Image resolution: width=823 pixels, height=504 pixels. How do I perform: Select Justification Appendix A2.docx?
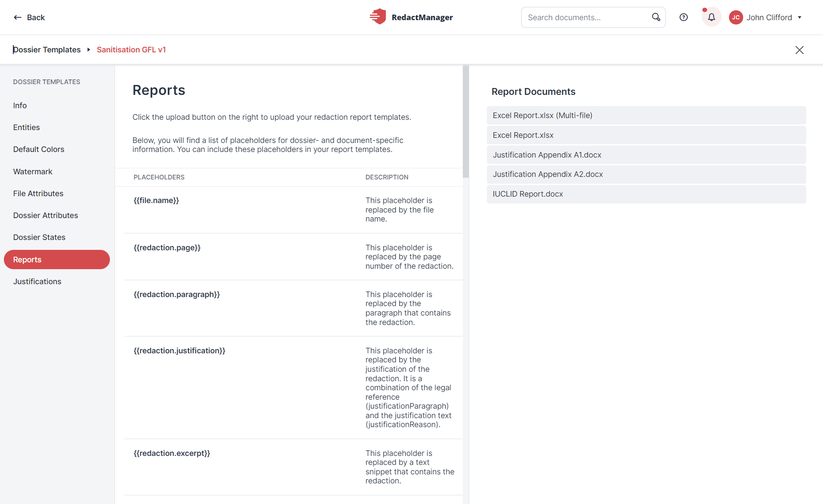(646, 174)
